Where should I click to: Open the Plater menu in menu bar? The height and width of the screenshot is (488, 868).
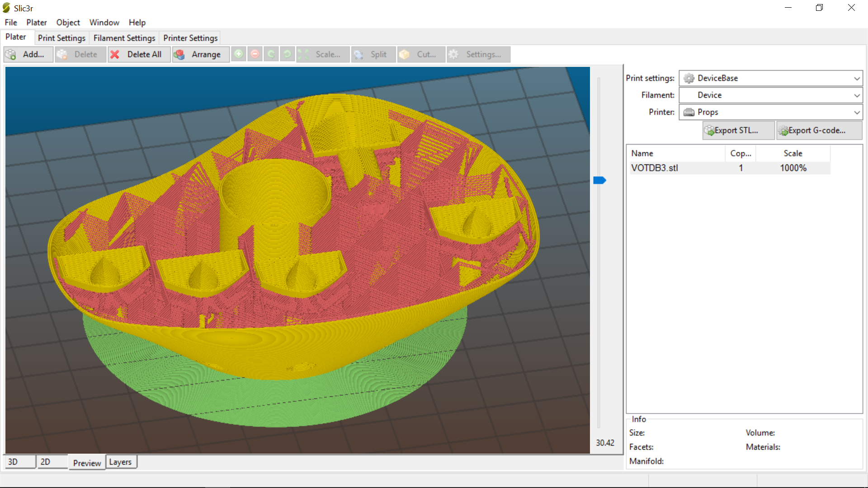(x=36, y=23)
